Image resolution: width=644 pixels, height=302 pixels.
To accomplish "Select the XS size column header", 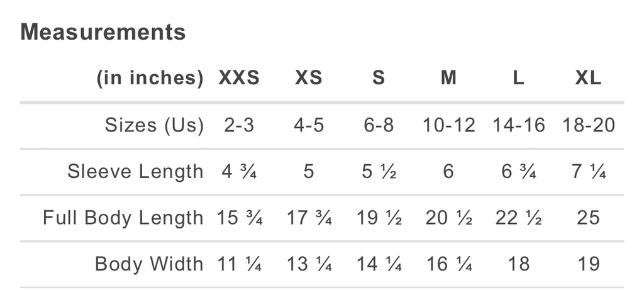I will pyautogui.click(x=309, y=78).
